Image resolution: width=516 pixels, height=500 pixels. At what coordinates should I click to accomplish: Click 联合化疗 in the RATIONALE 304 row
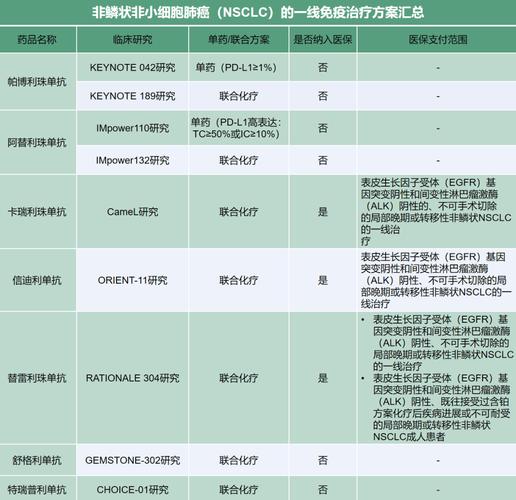click(x=239, y=378)
